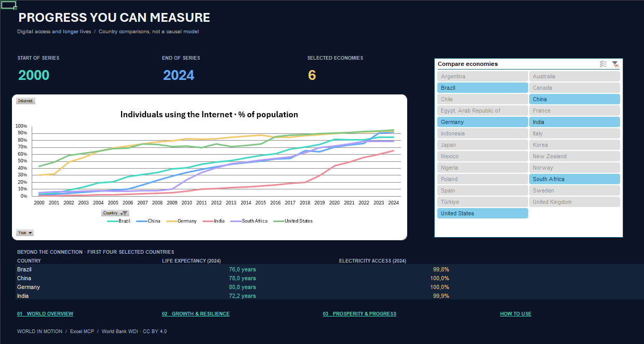Viewport: 644px width, 344px height.
Task: Click the Germany legend entry
Action: coord(181,221)
